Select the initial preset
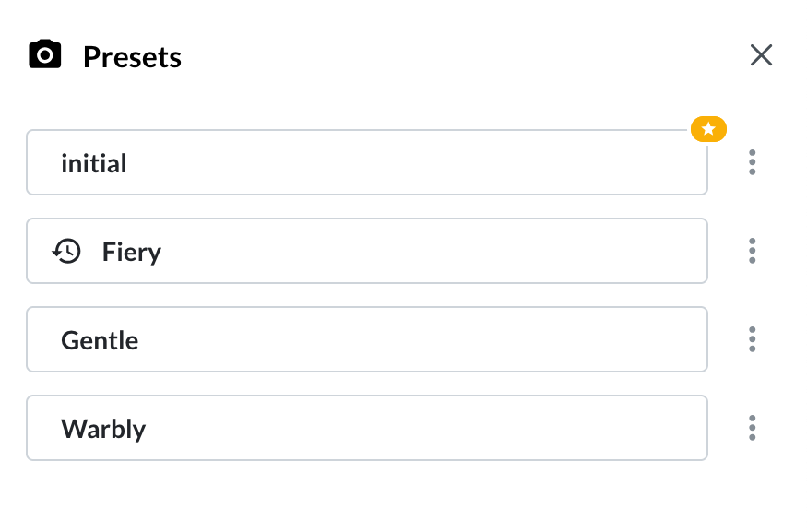 [367, 162]
